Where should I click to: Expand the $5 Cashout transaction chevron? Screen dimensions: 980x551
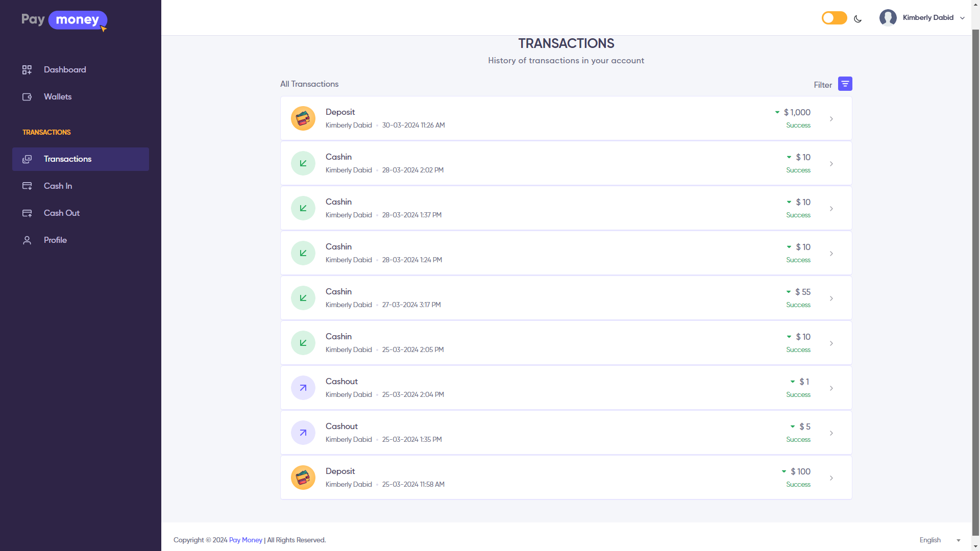click(x=831, y=433)
